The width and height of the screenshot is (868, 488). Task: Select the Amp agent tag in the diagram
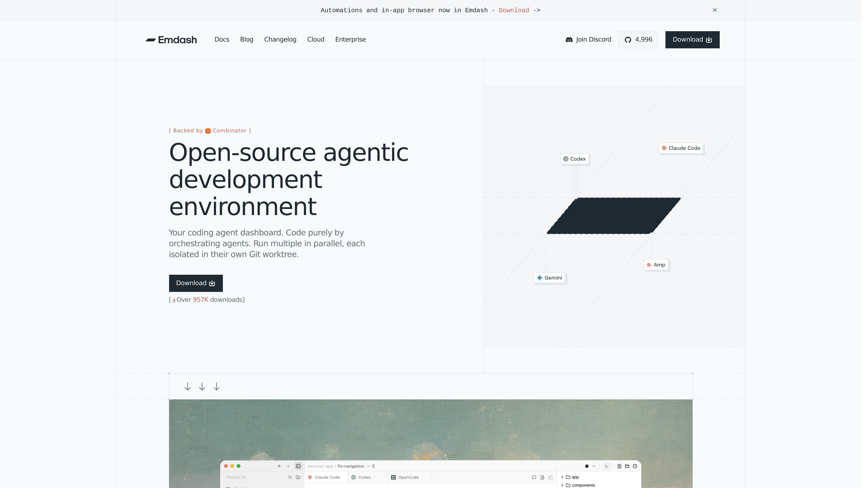[x=656, y=265]
